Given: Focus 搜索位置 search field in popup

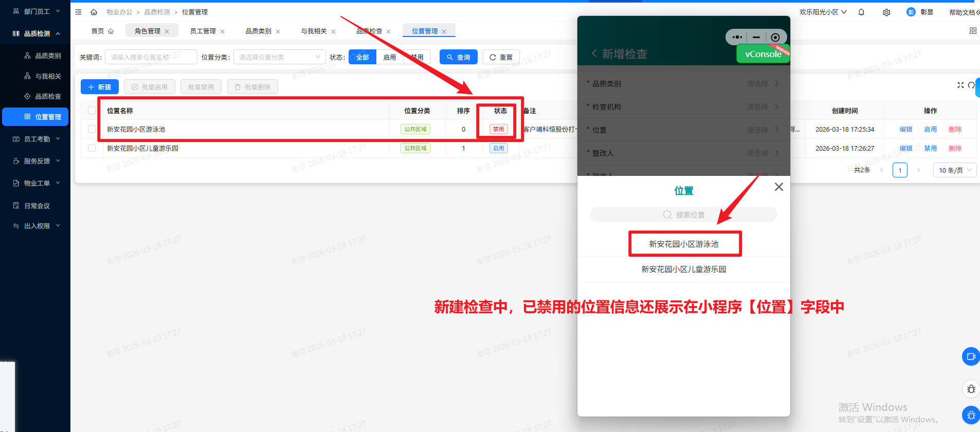Looking at the screenshot, I should (684, 214).
